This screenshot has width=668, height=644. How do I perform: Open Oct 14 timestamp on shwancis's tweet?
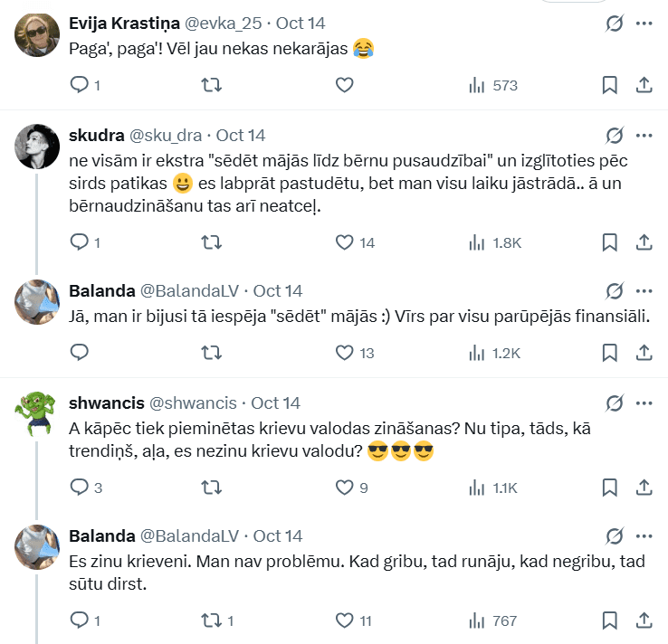click(x=275, y=402)
